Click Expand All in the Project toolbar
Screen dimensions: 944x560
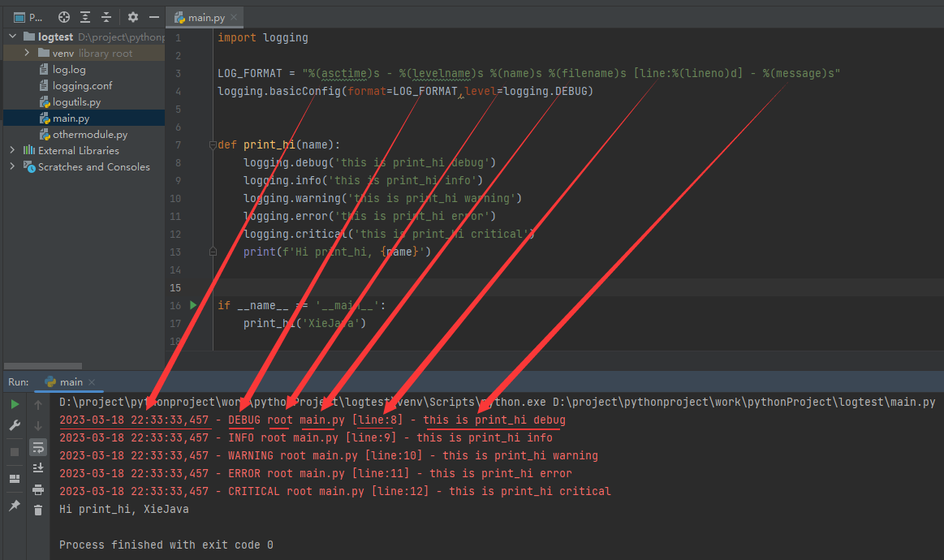tap(85, 17)
